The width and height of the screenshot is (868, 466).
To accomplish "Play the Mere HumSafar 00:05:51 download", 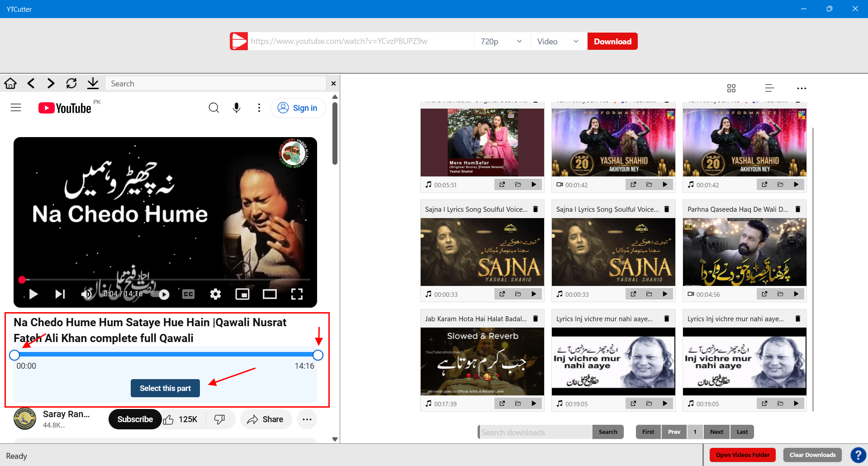I will click(534, 185).
